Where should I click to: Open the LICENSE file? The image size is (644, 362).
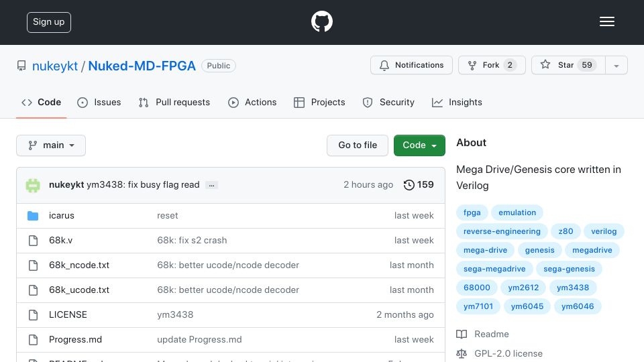click(68, 315)
